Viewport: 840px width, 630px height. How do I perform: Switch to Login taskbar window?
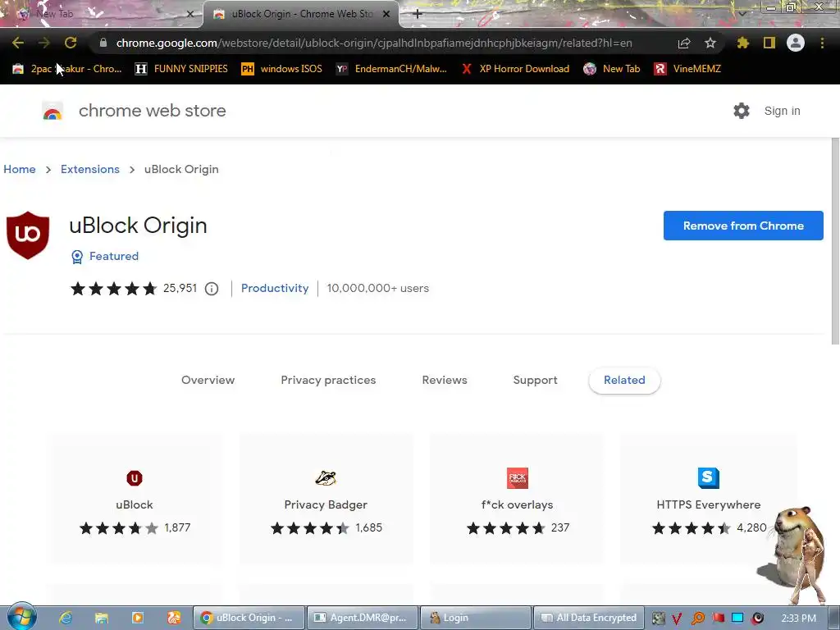[476, 618]
